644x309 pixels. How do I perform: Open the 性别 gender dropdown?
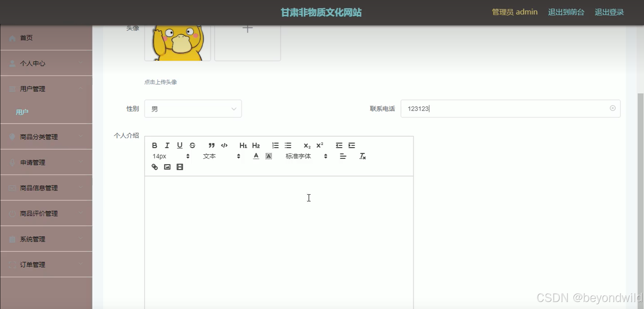coord(193,109)
